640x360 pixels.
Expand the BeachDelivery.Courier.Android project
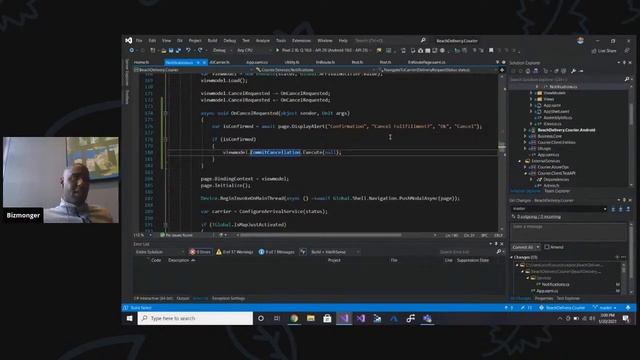(525, 130)
